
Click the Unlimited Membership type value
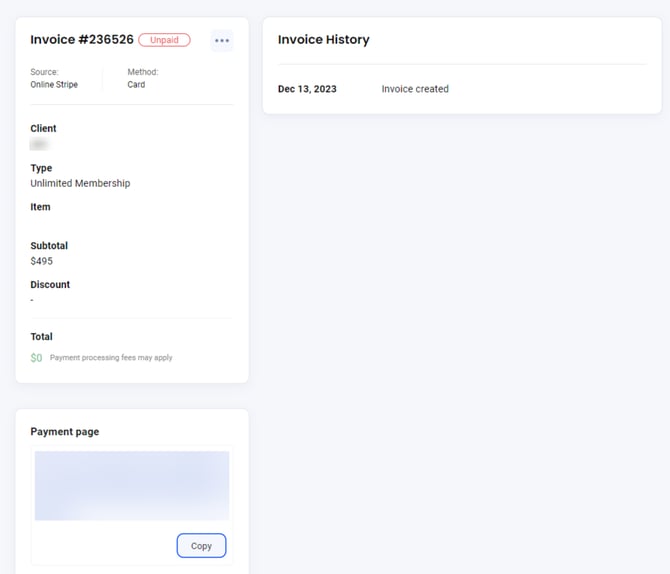click(x=80, y=183)
